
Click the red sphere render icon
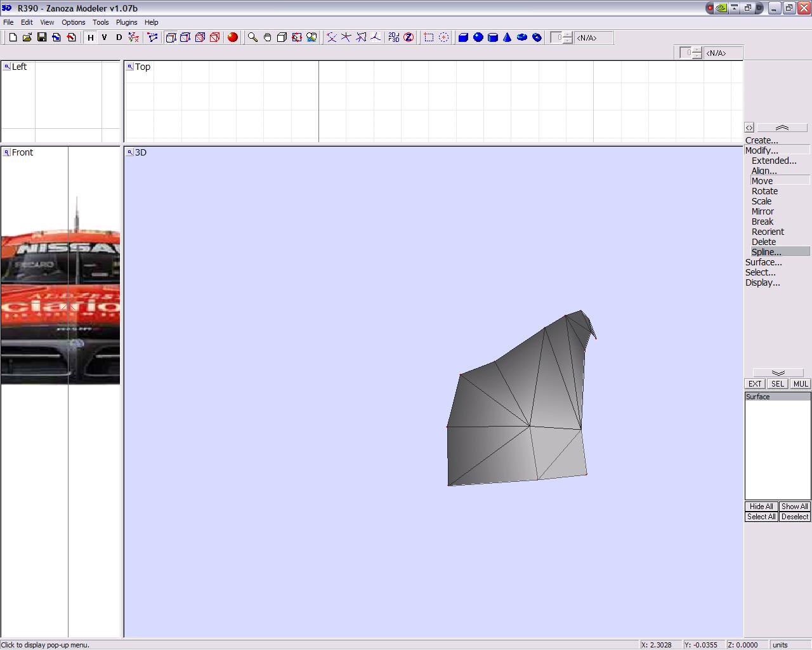233,37
